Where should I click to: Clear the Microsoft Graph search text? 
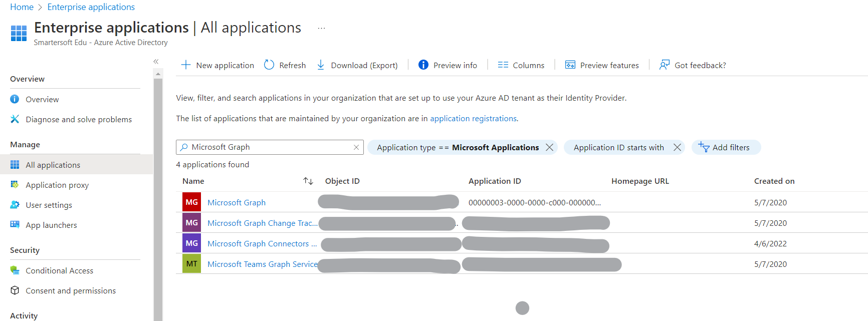pos(356,147)
